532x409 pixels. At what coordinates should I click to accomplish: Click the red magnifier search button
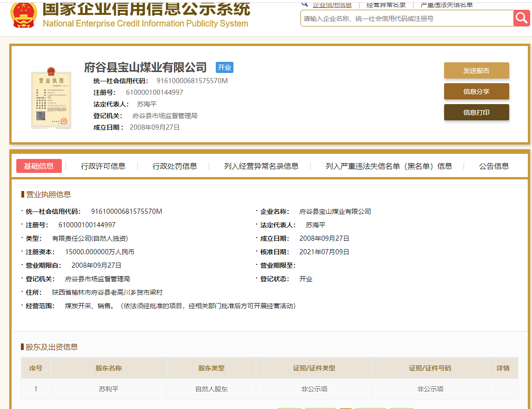(522, 19)
